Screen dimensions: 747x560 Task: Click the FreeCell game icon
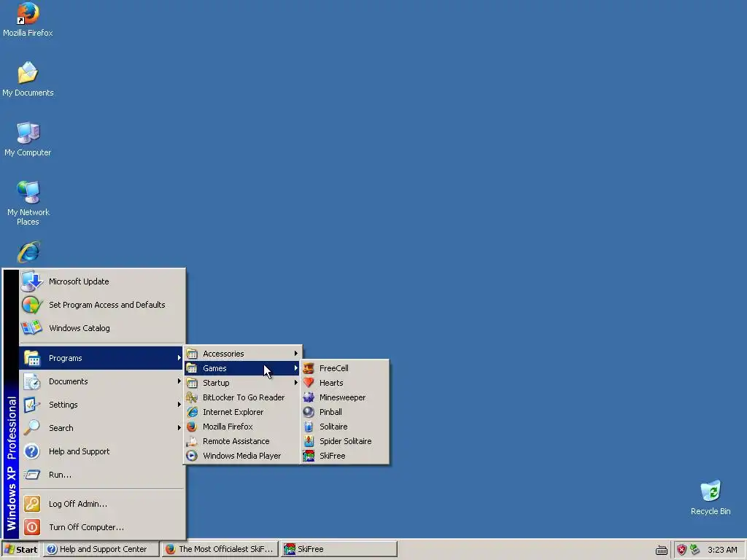(309, 368)
